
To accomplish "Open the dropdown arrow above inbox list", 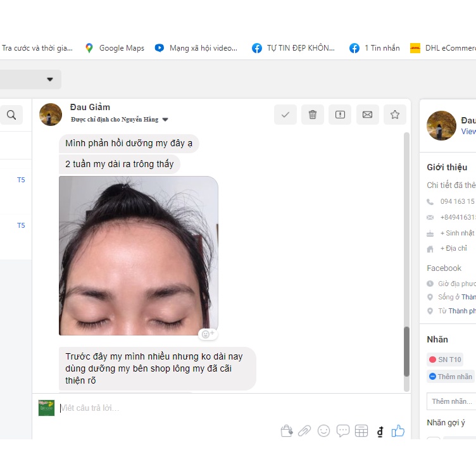I will pyautogui.click(x=49, y=79).
